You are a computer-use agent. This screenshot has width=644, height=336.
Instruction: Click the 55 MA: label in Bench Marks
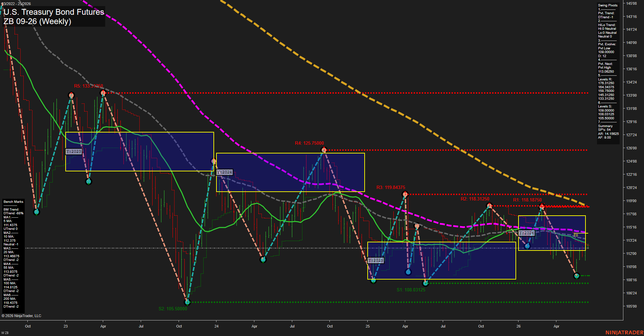pos(9,268)
